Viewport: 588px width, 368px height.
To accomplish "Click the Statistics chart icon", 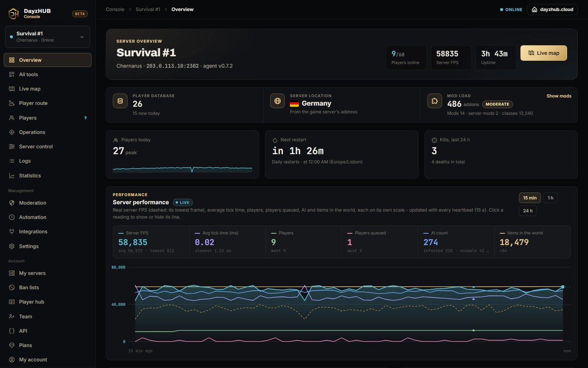I will point(12,176).
